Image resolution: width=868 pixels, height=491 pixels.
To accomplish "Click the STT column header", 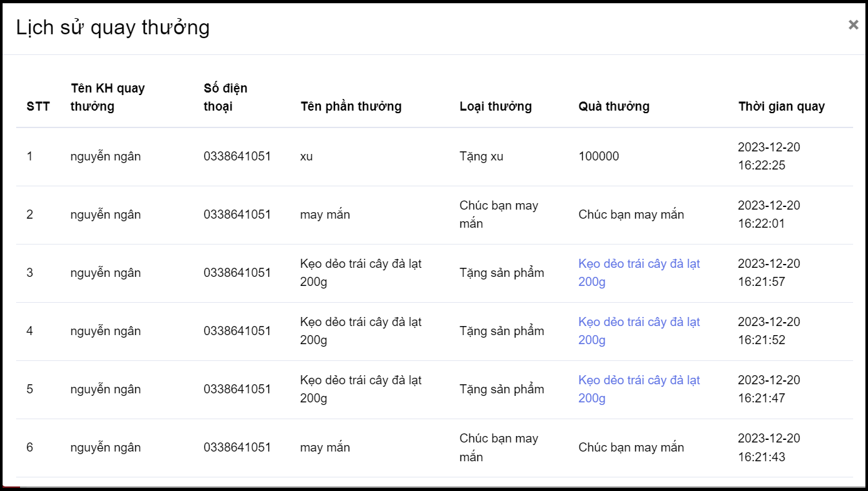I will [38, 107].
